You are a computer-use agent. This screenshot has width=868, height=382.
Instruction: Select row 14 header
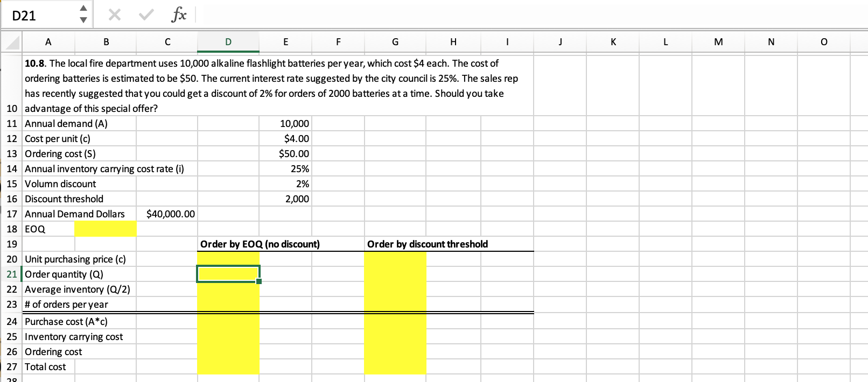click(x=12, y=169)
